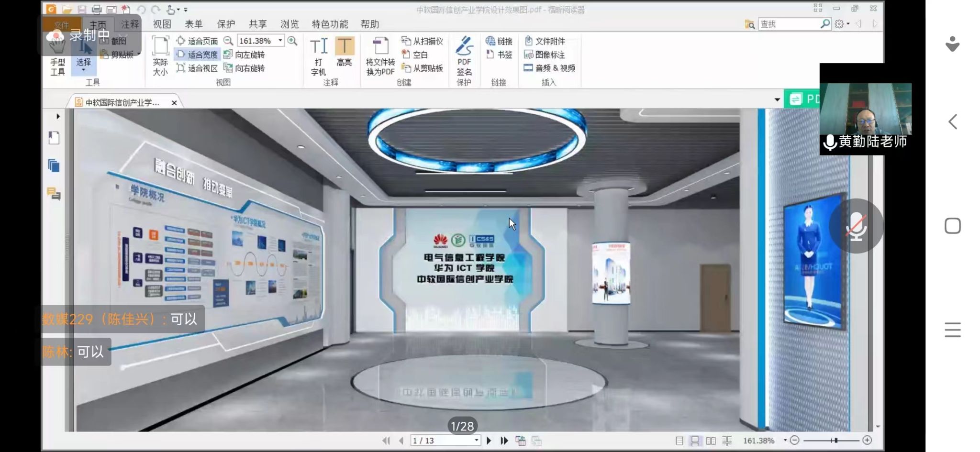
Task: Insert a bookmark with 书签 button
Action: tap(499, 55)
